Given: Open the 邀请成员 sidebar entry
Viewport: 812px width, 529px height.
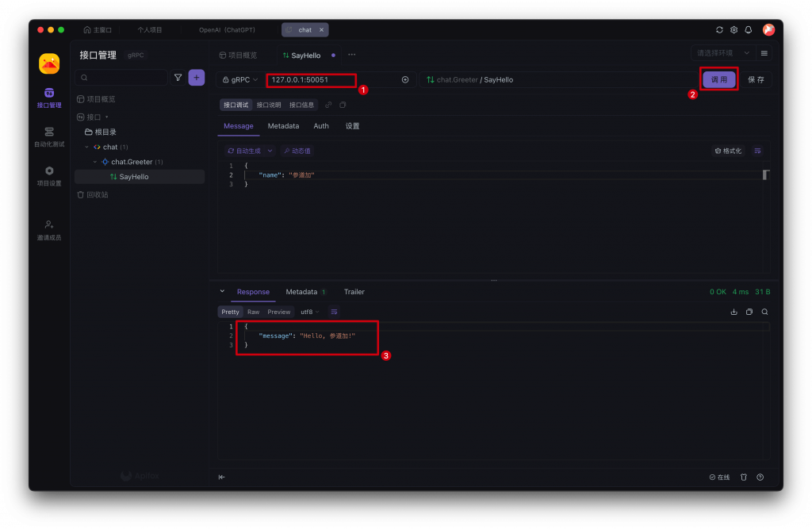Looking at the screenshot, I should (49, 231).
